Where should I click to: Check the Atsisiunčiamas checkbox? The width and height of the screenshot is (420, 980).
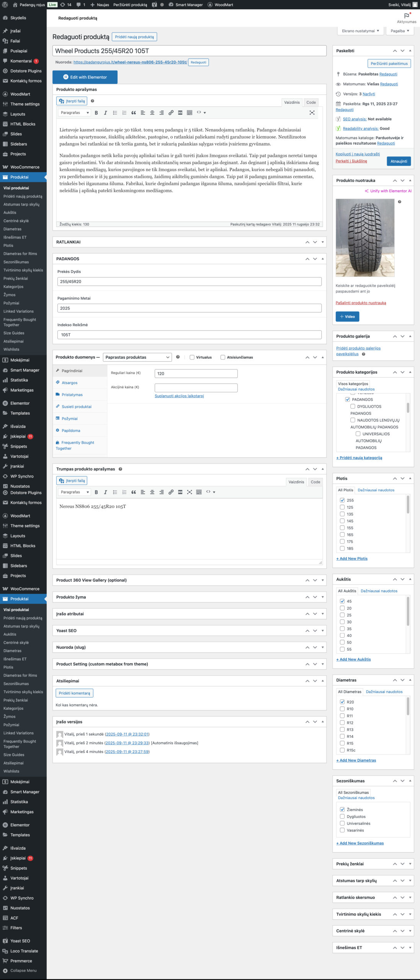click(223, 357)
